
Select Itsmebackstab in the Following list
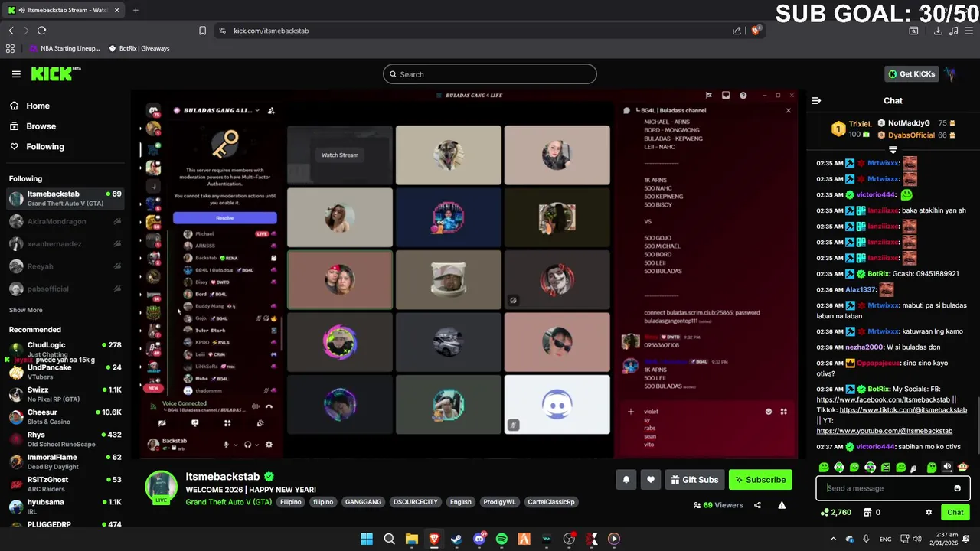tap(65, 199)
